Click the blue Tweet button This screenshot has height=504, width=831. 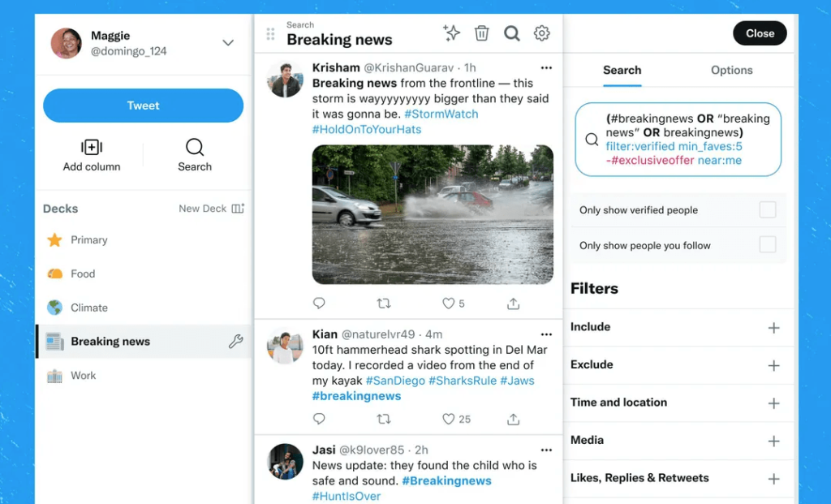click(143, 106)
